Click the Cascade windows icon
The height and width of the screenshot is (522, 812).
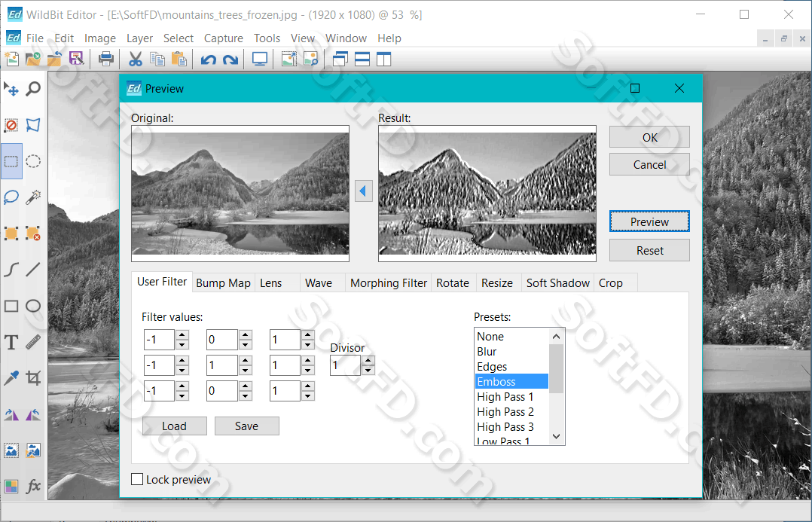(340, 59)
